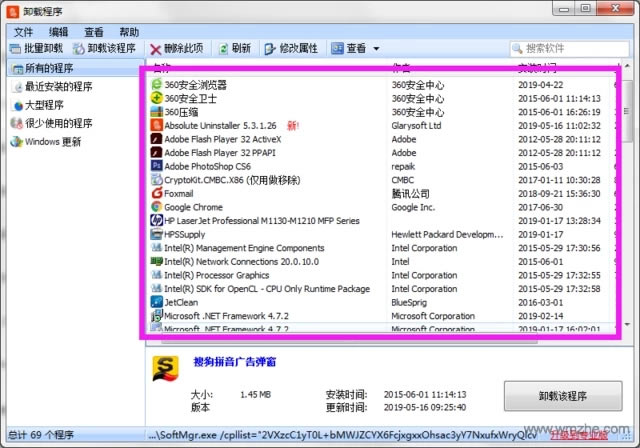Select the HP LaserJet Professional icon

[157, 220]
